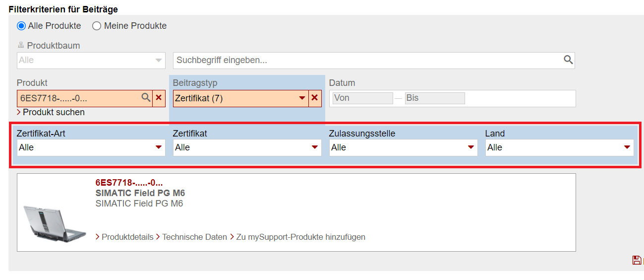This screenshot has height=280, width=644.
Task: Clear the Beitragstyp filter with red X
Action: [314, 98]
